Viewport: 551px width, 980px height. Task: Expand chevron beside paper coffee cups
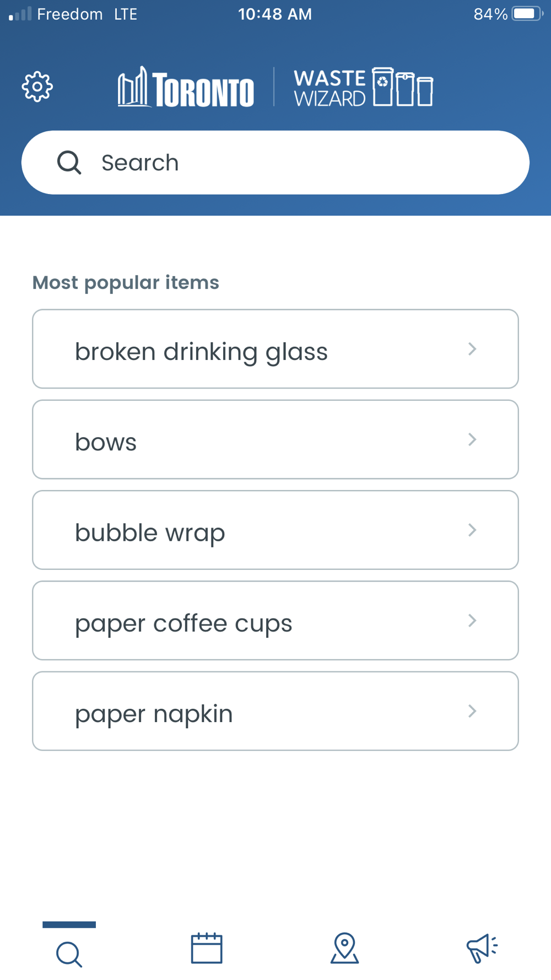tap(472, 620)
